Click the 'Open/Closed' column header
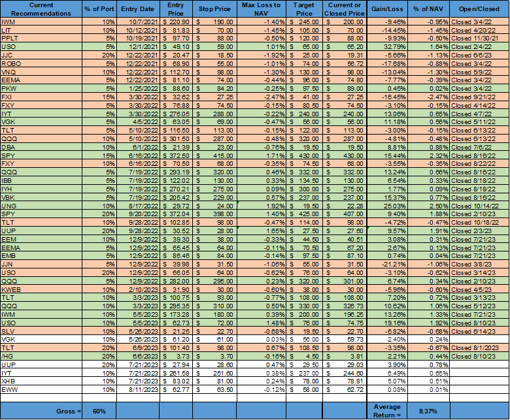The width and height of the screenshot is (510, 420). pos(479,9)
